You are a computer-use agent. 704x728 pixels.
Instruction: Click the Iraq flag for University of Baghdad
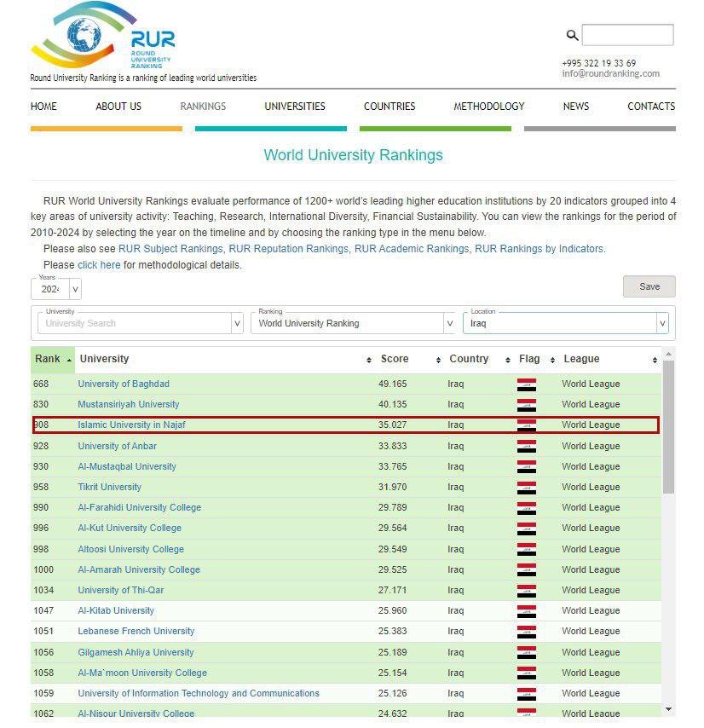[527, 384]
